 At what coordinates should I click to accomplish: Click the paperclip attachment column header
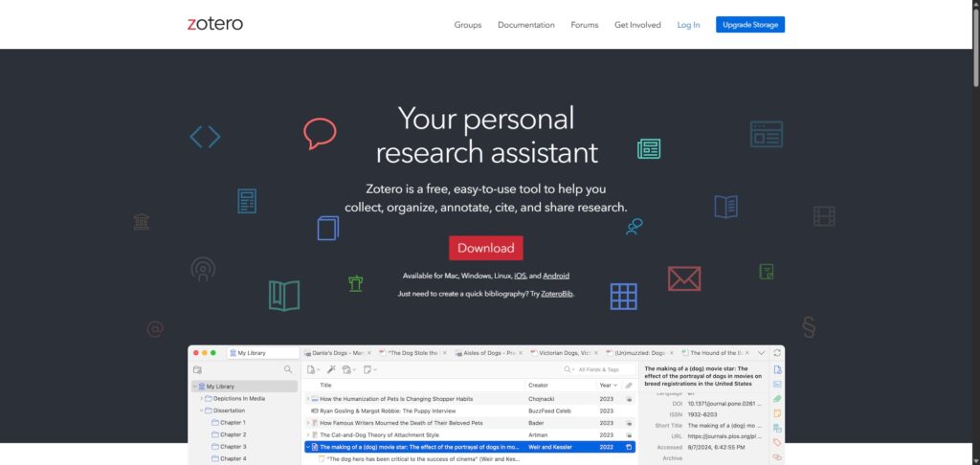click(629, 386)
